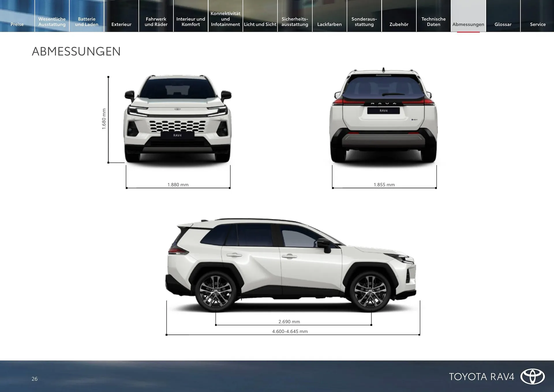Open Sicherheitsausstattung tab
This screenshot has height=392, width=554.
(x=295, y=22)
